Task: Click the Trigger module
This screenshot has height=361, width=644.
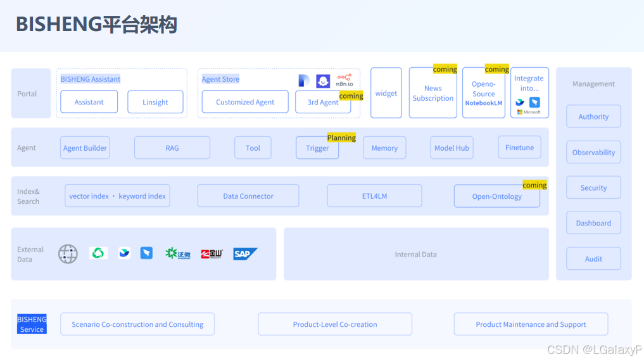Action: pyautogui.click(x=317, y=148)
